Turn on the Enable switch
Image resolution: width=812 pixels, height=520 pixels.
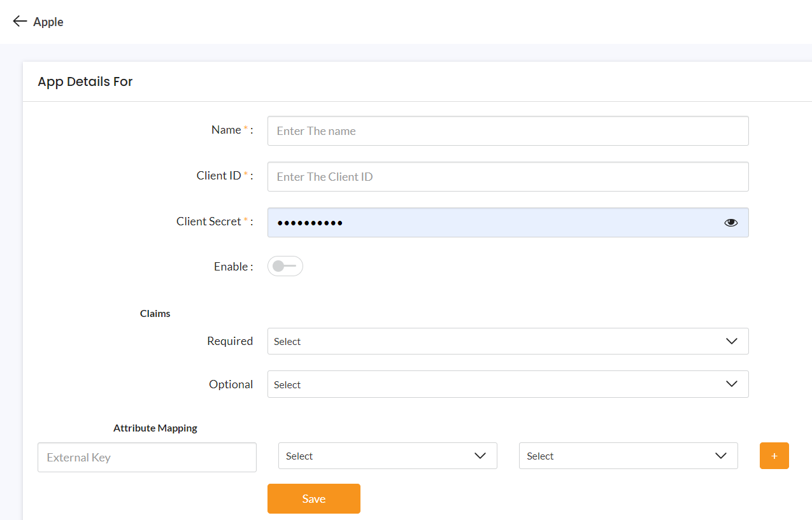coord(285,266)
